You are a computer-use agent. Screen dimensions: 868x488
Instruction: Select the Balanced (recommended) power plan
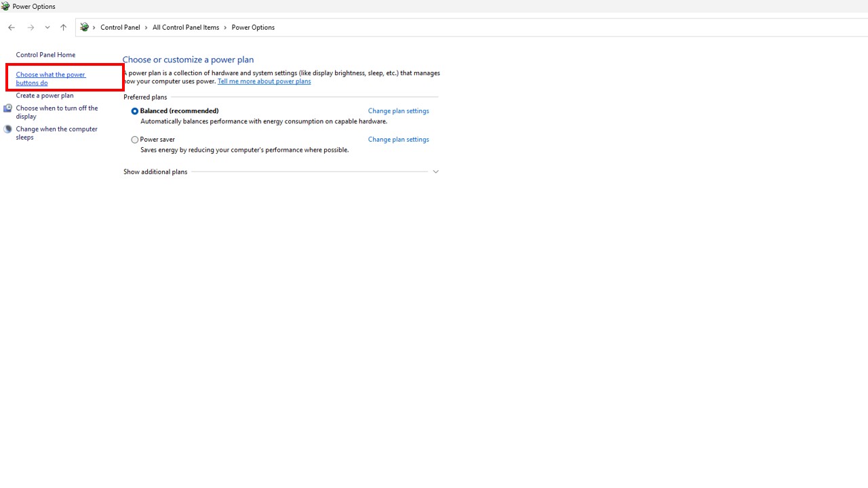pyautogui.click(x=135, y=111)
